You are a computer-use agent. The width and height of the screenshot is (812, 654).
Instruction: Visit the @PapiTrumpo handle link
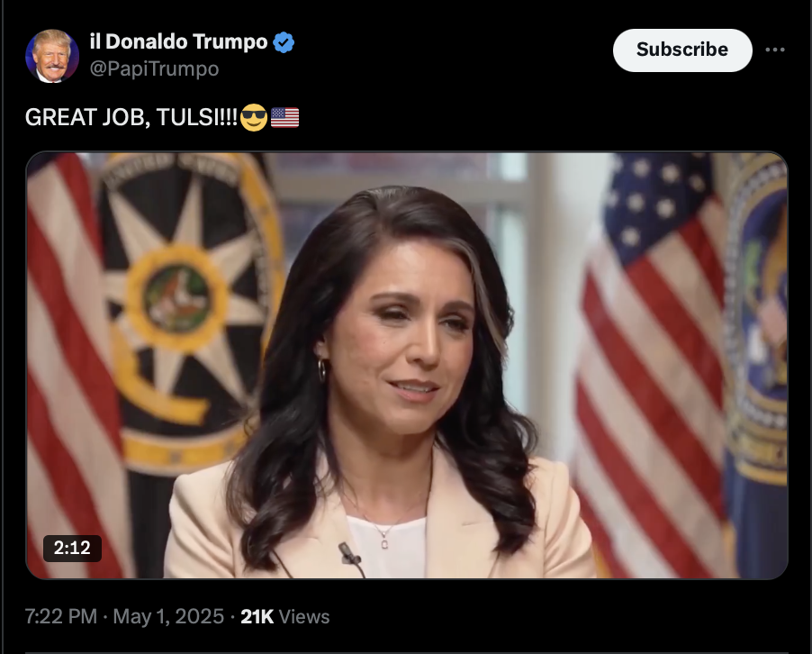click(154, 68)
